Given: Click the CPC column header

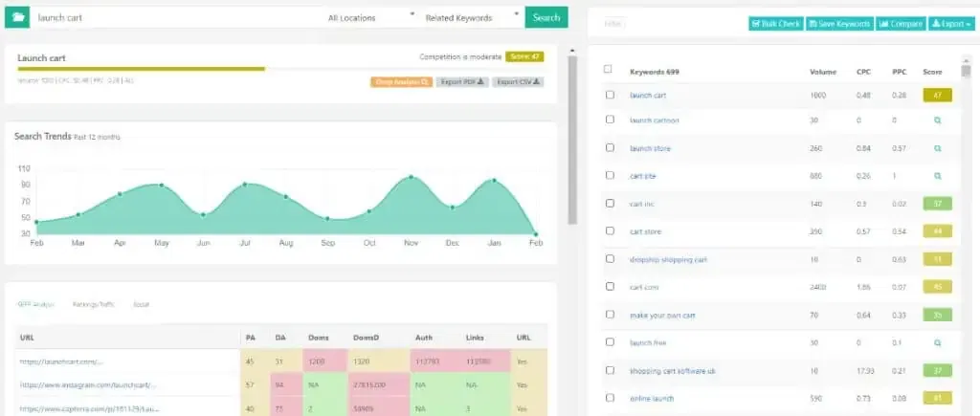Looking at the screenshot, I should 863,72.
